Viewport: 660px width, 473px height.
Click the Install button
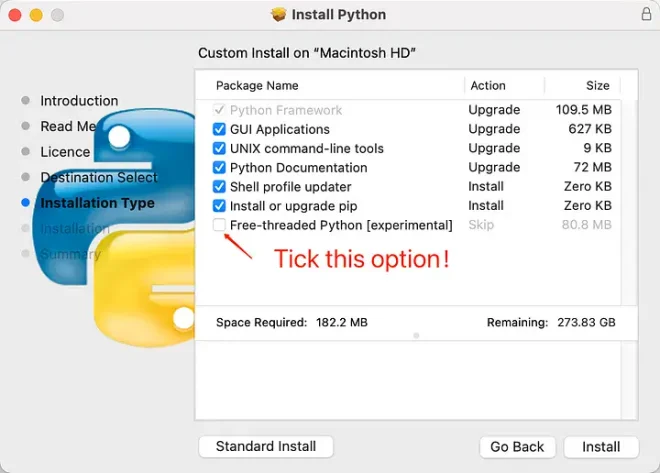point(601,446)
